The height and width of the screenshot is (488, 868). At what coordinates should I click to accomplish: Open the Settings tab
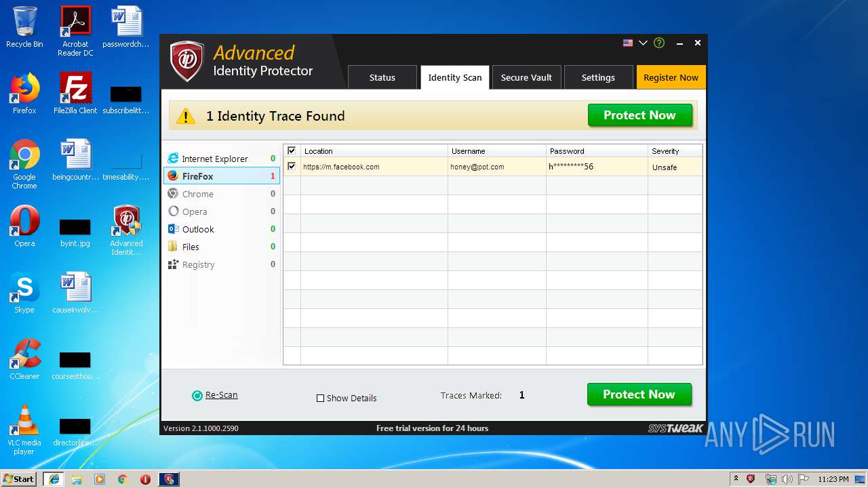point(598,77)
